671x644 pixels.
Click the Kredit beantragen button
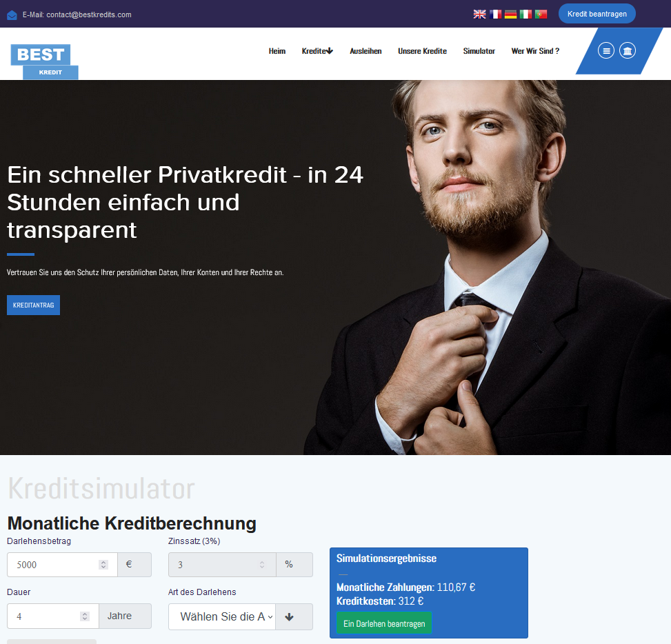pos(597,14)
